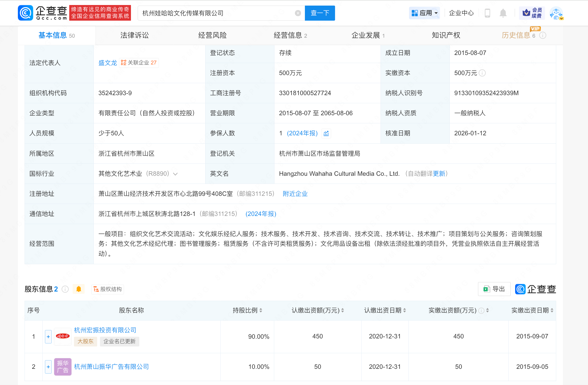Click the user avatar icon at top right
The width and height of the screenshot is (588, 385).
coord(556,13)
